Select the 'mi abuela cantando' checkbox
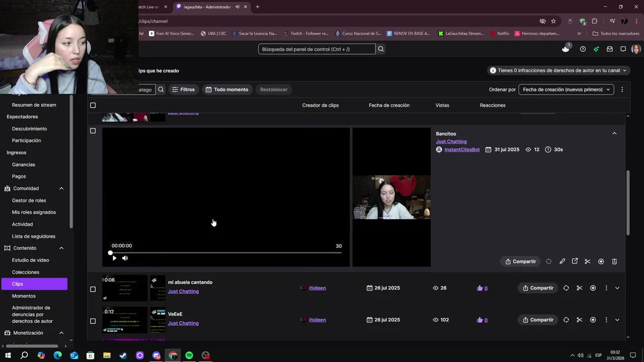 pos(93,289)
